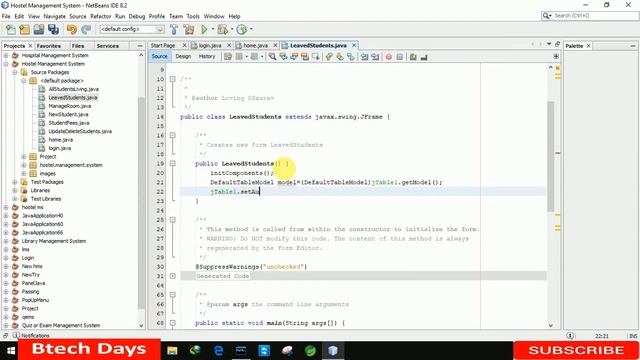Expand Generated Code fold on line 31

(x=173, y=276)
